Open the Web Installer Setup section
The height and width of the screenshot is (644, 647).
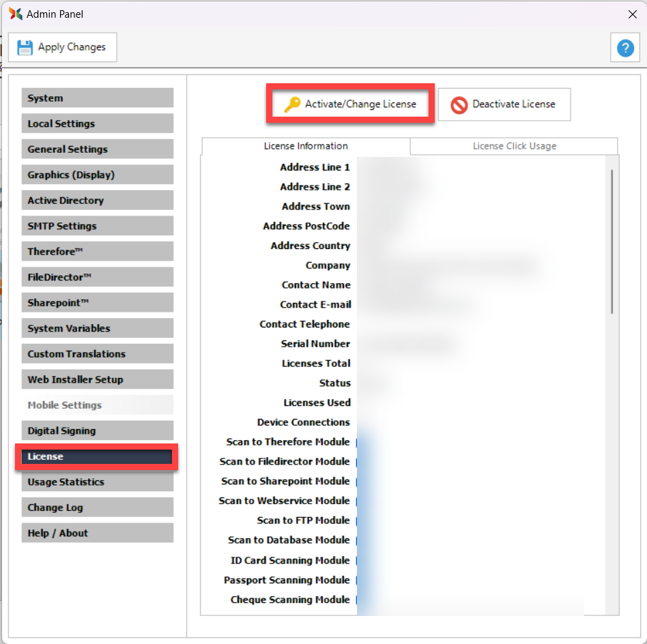(97, 379)
